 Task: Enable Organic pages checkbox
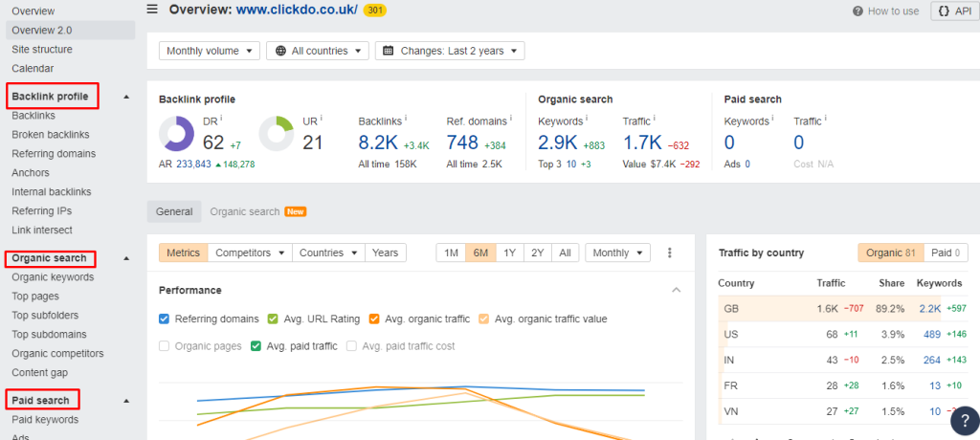click(164, 345)
